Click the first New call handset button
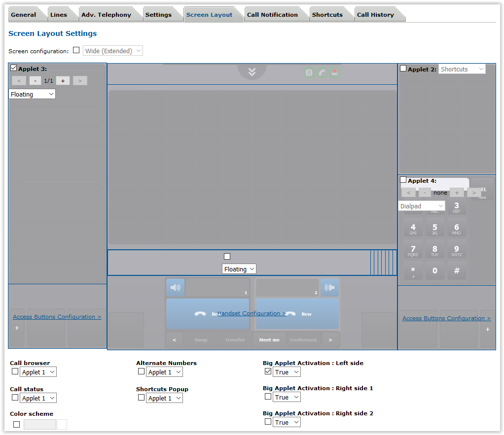The width and height of the screenshot is (504, 435). tap(207, 314)
